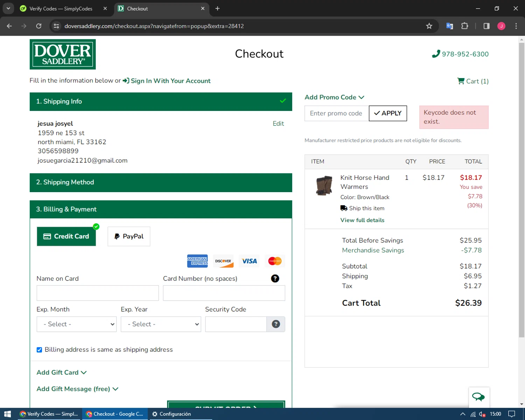Click the phone icon beside 978-952-6300
The image size is (525, 420).
point(436,54)
